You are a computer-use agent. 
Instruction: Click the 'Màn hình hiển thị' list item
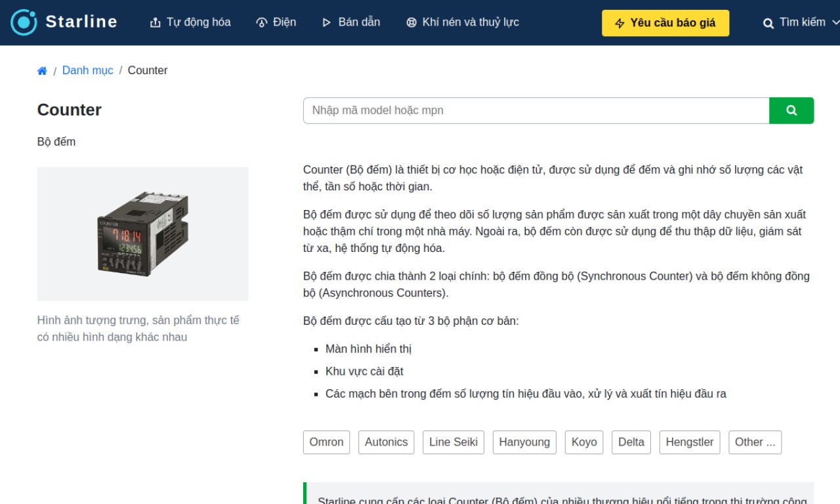pos(368,349)
